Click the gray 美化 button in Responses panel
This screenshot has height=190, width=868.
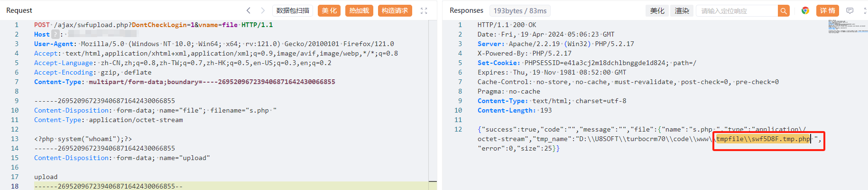pos(657,10)
